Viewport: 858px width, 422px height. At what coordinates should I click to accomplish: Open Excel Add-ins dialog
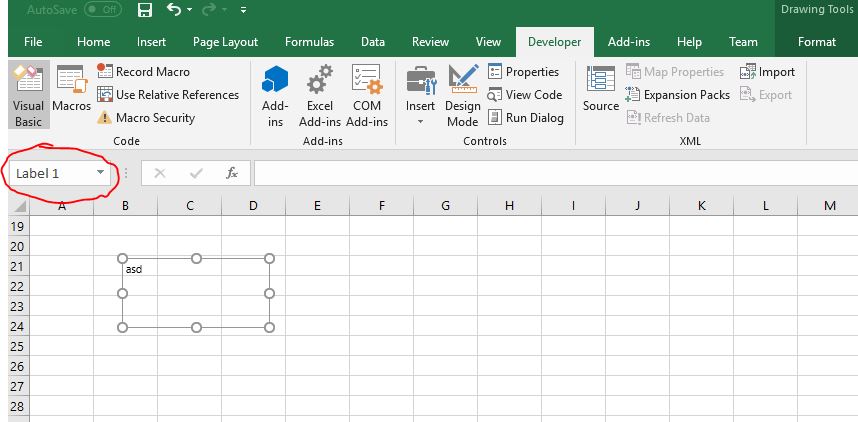tap(320, 95)
